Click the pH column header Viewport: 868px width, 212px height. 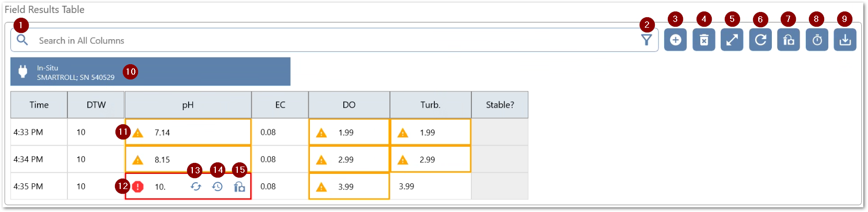coord(188,105)
